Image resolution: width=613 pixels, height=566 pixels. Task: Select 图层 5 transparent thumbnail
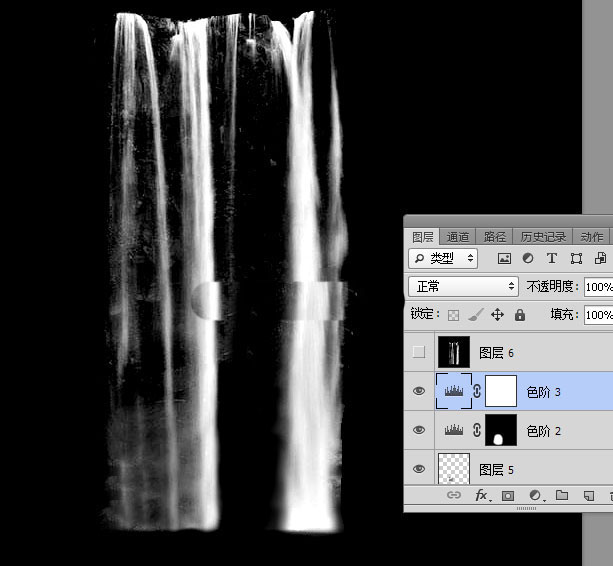coord(454,468)
